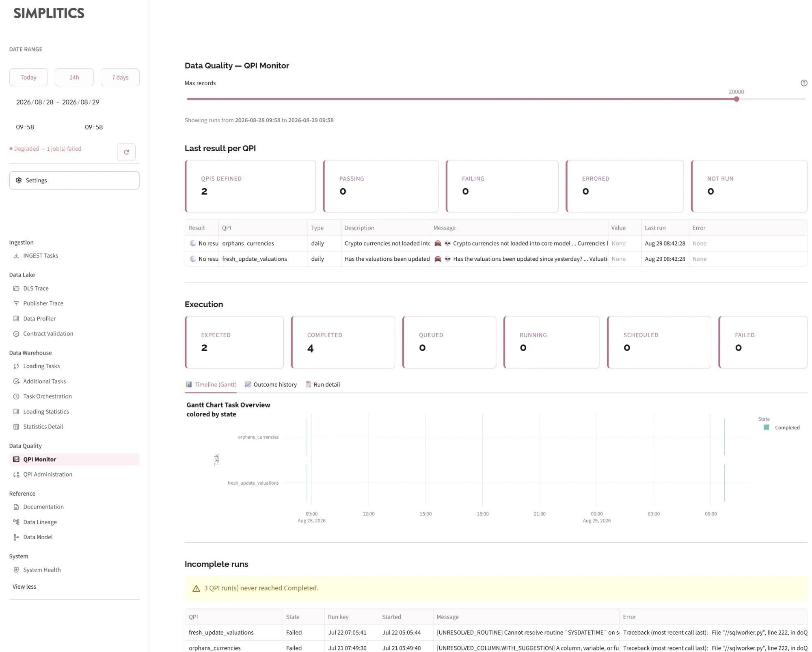Viewport: 812px width, 652px height.
Task: Switch to Outcome history tab
Action: (271, 384)
